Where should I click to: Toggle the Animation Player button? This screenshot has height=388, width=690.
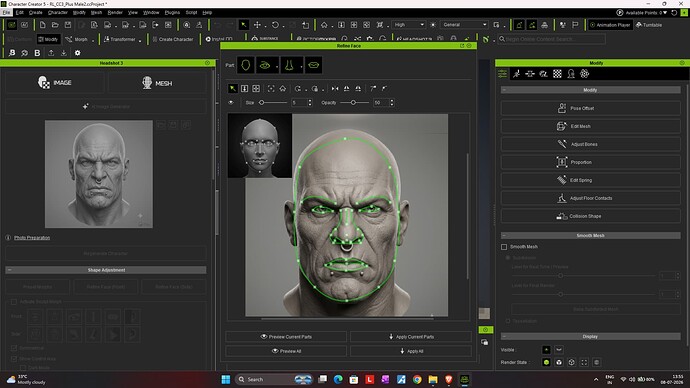[x=609, y=25]
